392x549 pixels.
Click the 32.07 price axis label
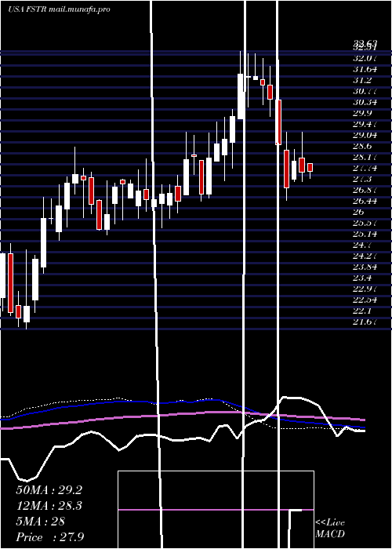[x=365, y=58]
